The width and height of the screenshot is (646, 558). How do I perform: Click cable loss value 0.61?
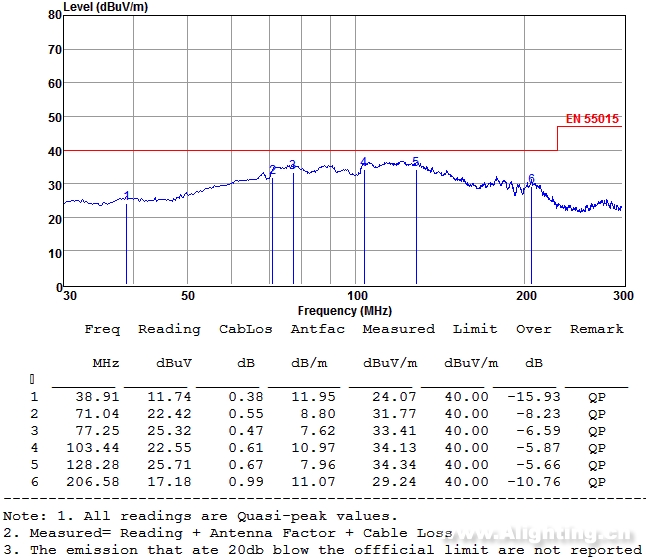(x=246, y=448)
